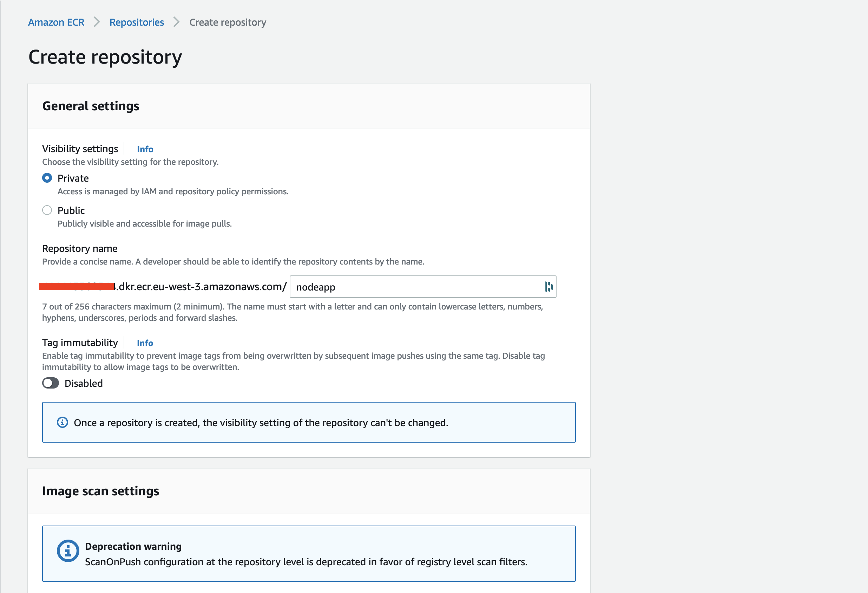Click the Deprecation warning info icon

(x=68, y=551)
